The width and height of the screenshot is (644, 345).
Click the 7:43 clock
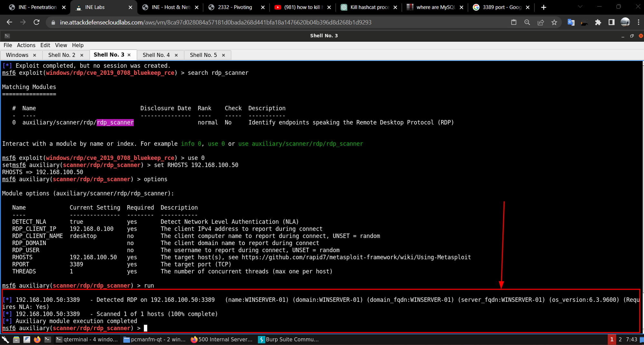631,339
